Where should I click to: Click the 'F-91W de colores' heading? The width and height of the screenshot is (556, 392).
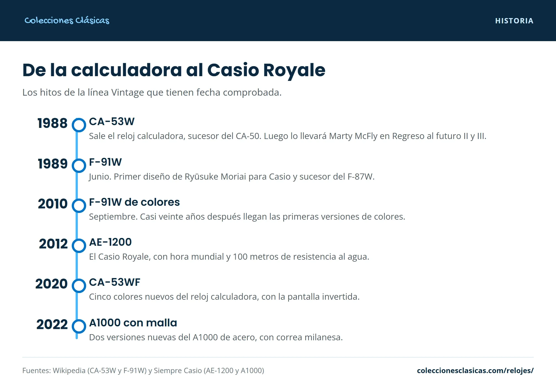click(134, 202)
